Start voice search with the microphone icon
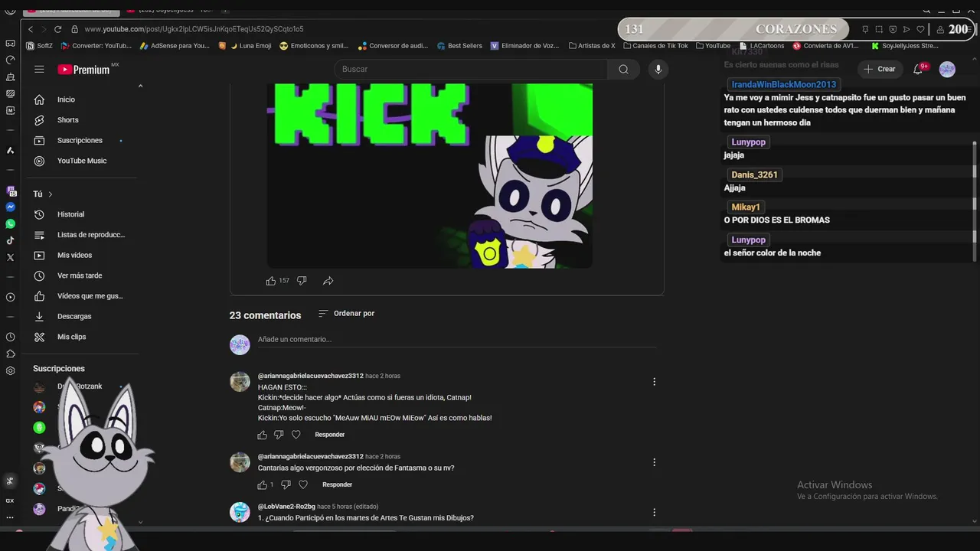Viewport: 980px width, 551px height. tap(658, 69)
